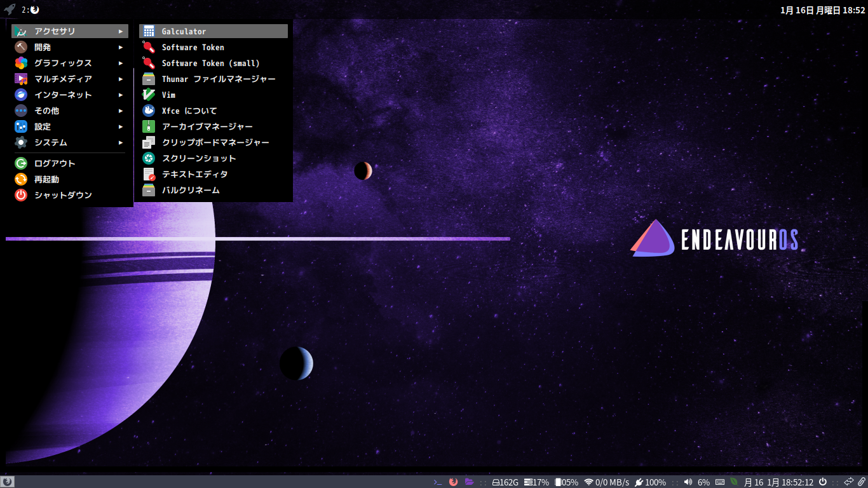The height and width of the screenshot is (488, 868).
Task: Click the green leaf tray icon
Action: click(734, 482)
